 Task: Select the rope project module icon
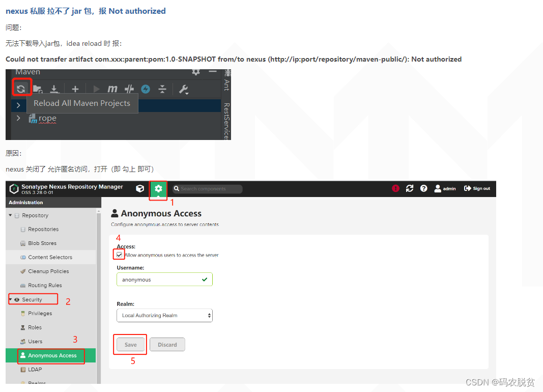click(x=33, y=119)
